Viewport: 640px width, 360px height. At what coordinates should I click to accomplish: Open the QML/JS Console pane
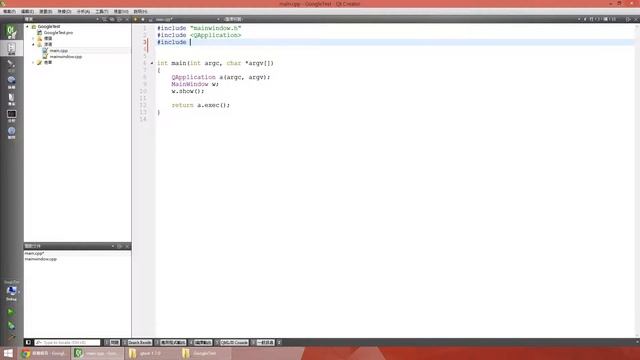[x=232, y=342]
